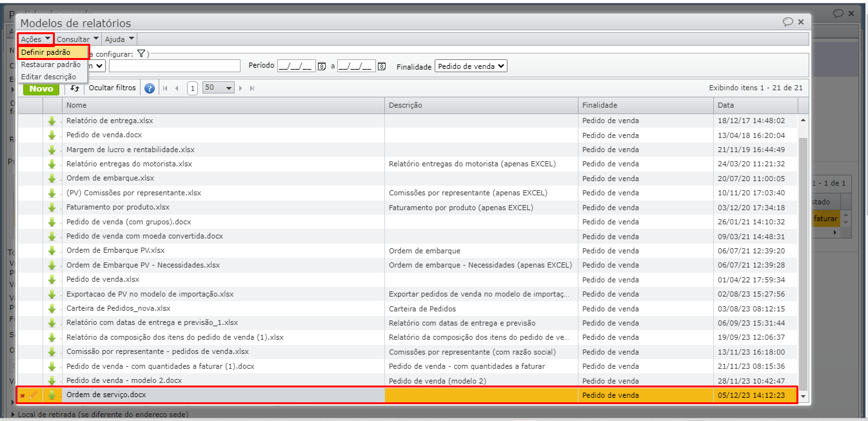The width and height of the screenshot is (868, 421).
Task: Click Editar descrição menu entry
Action: [48, 77]
